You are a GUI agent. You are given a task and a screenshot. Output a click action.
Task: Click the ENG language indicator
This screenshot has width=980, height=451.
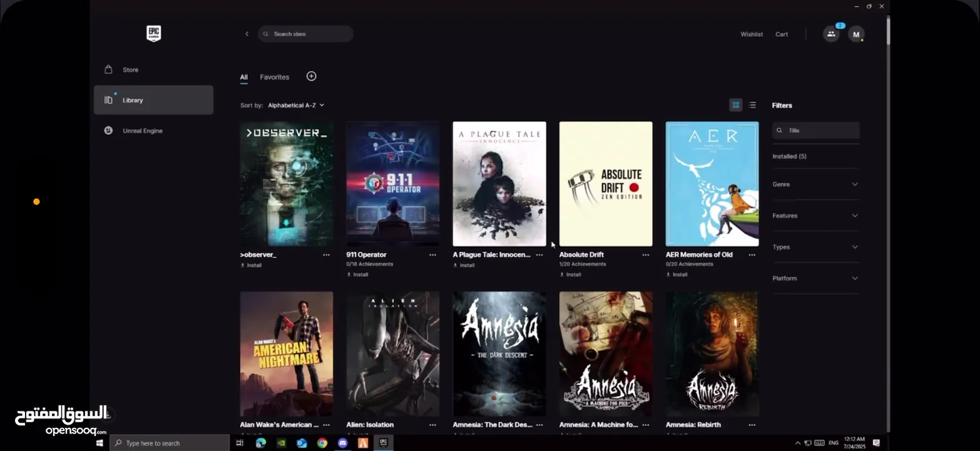tap(834, 443)
